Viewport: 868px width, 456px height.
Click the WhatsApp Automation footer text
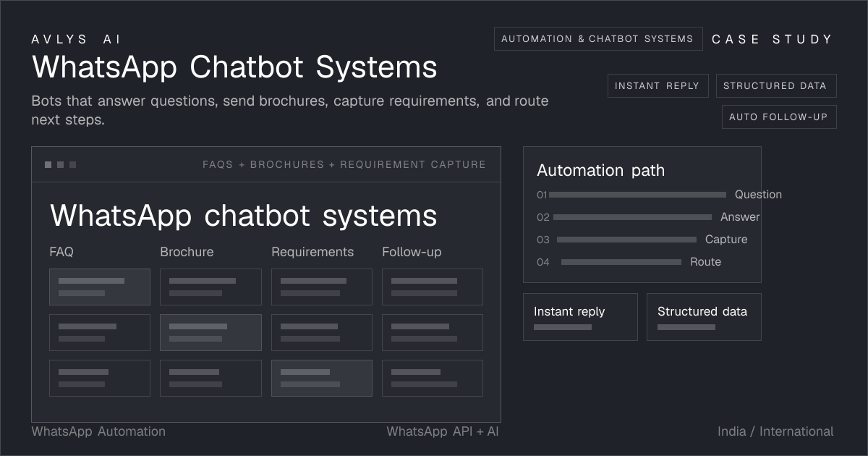(x=98, y=431)
